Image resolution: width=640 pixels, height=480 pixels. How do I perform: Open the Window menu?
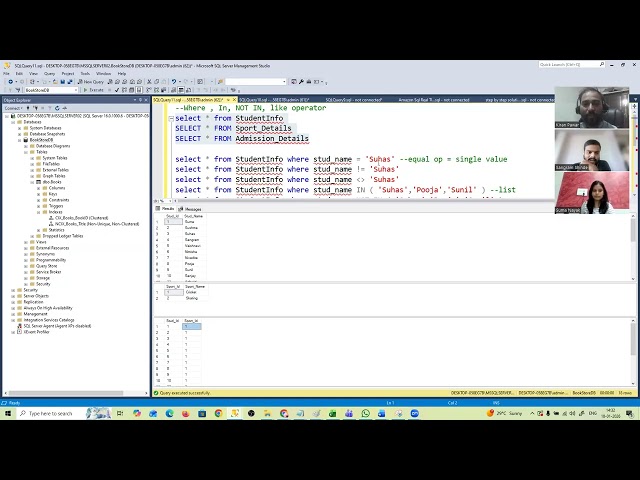[x=103, y=73]
